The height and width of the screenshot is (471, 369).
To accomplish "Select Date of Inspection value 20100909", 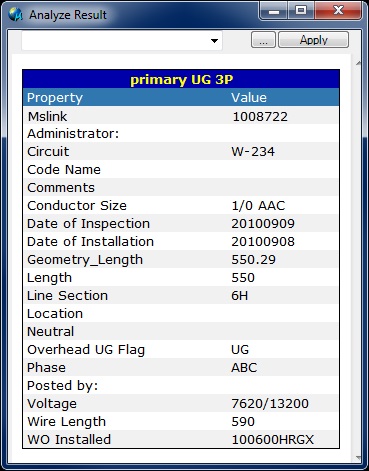I will click(x=263, y=224).
